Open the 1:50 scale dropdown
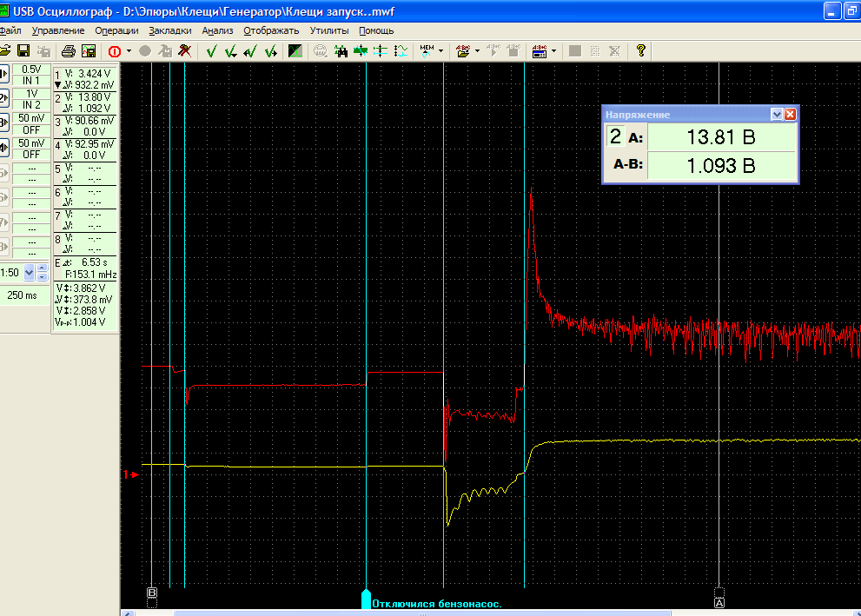Image resolution: width=861 pixels, height=616 pixels. 29,272
